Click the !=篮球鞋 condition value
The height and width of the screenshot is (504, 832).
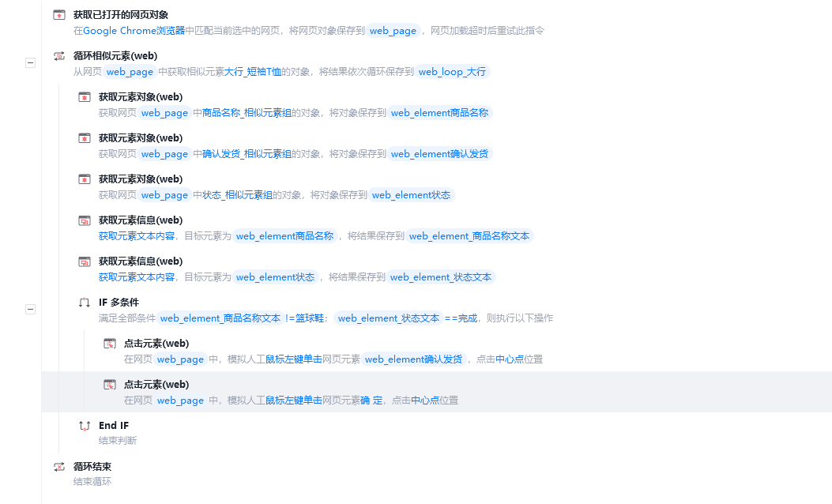click(304, 318)
